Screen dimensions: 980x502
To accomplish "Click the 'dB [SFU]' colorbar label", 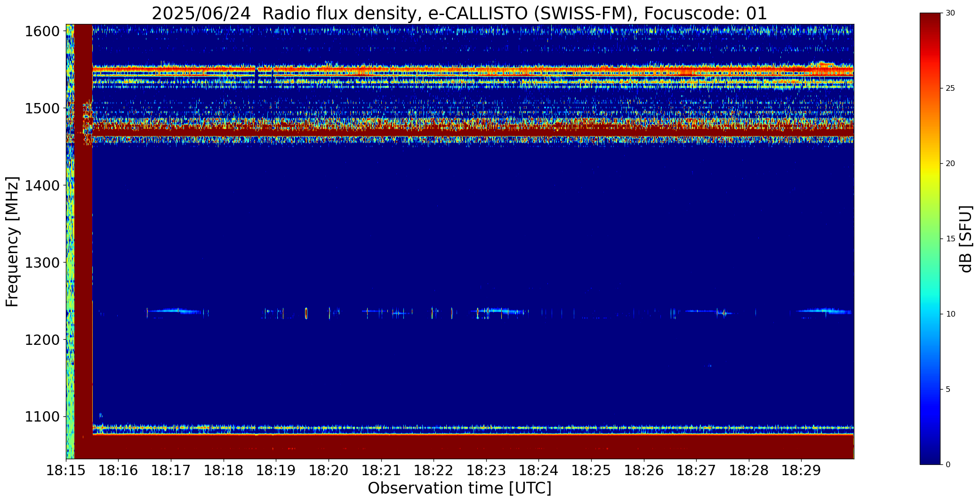I will [965, 239].
